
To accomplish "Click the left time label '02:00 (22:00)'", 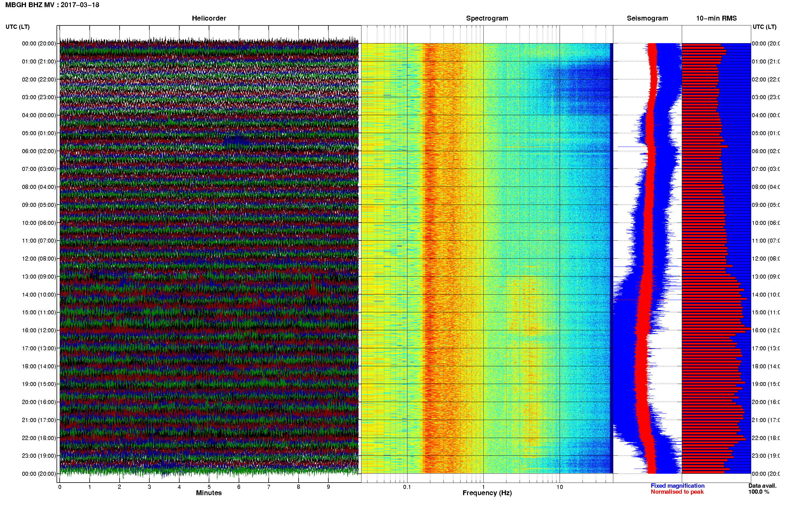I will pos(39,79).
